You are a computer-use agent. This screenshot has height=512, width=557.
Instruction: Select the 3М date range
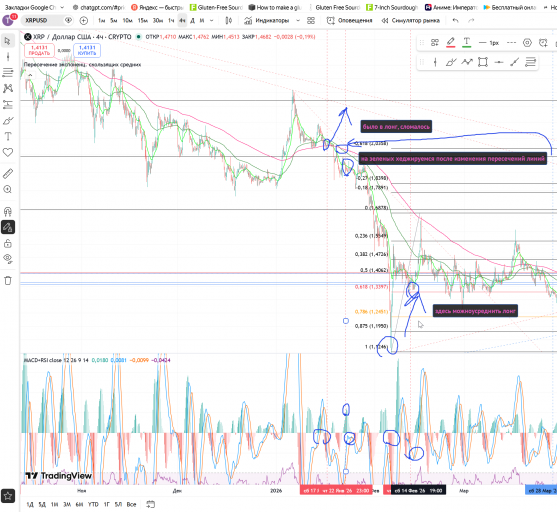pyautogui.click(x=67, y=504)
